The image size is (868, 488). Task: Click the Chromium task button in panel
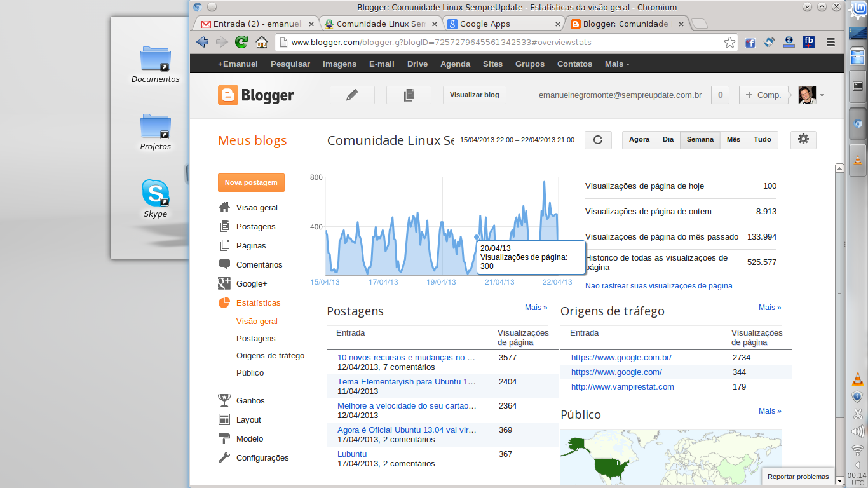pos(857,123)
